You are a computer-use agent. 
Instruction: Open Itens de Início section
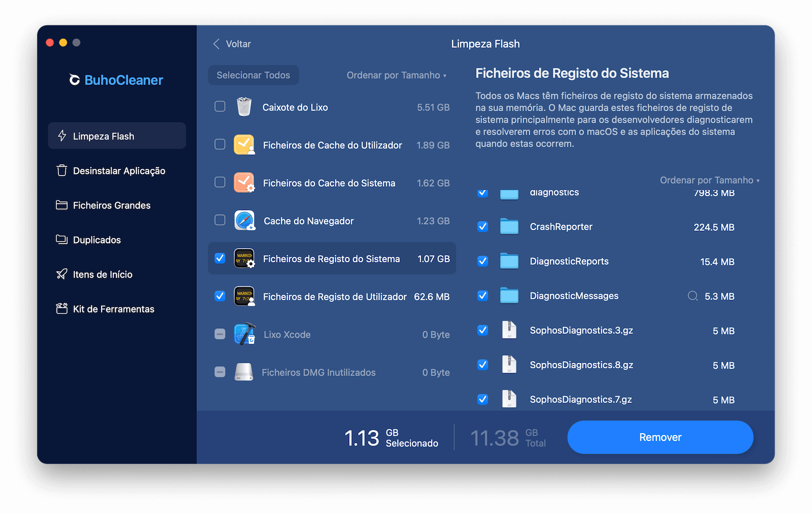tap(117, 274)
